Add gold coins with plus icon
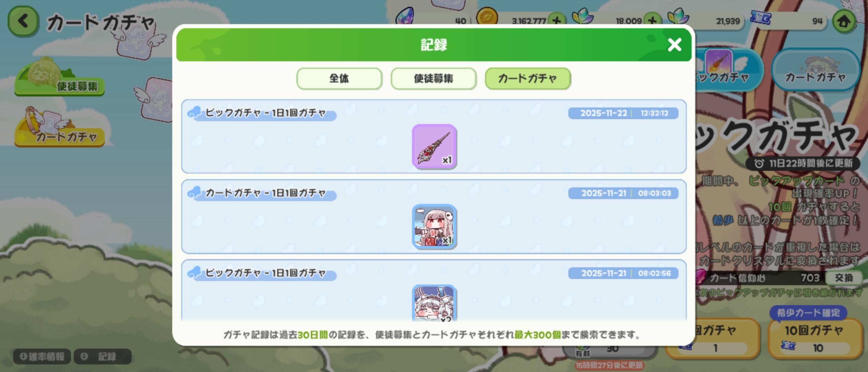Viewport: 868px width, 372px height. pos(557,21)
